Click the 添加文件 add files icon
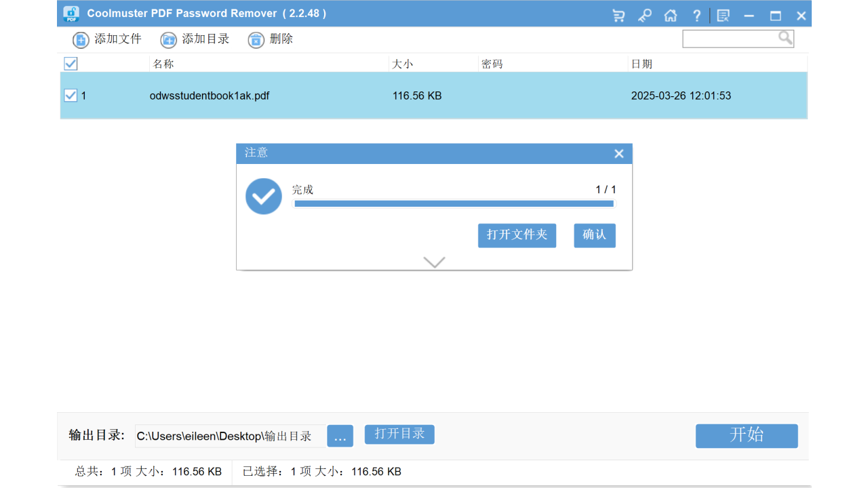Screen dimensions: 868x488 [80, 40]
